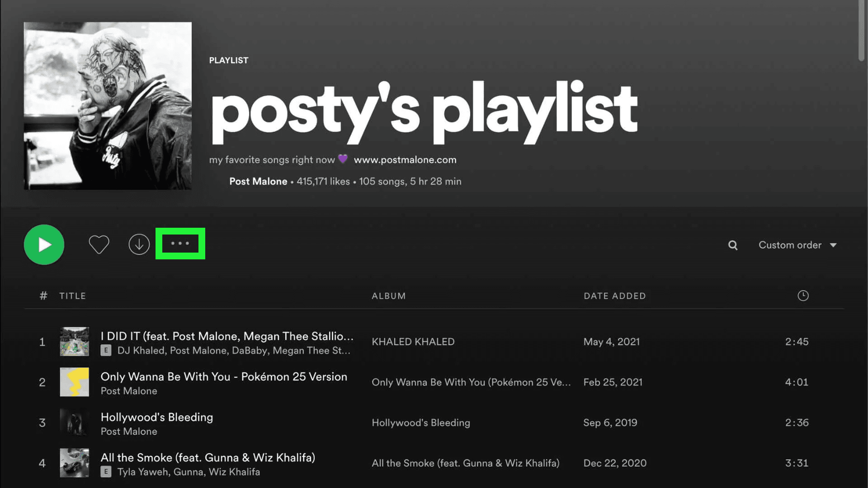Open the three-dots more options menu

click(x=180, y=244)
